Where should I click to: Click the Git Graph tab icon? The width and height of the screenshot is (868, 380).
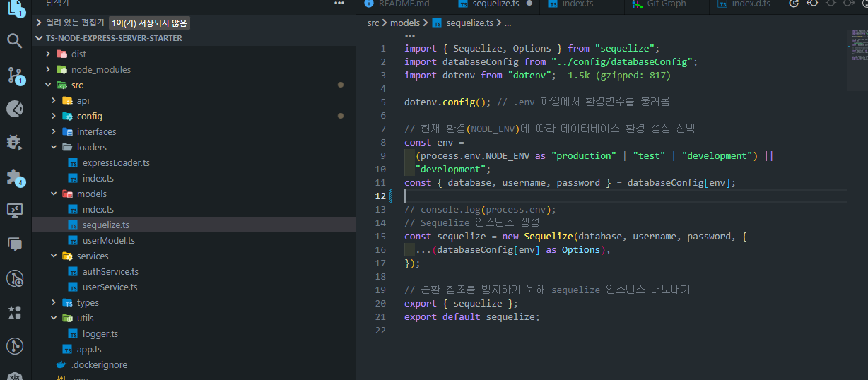(x=636, y=4)
